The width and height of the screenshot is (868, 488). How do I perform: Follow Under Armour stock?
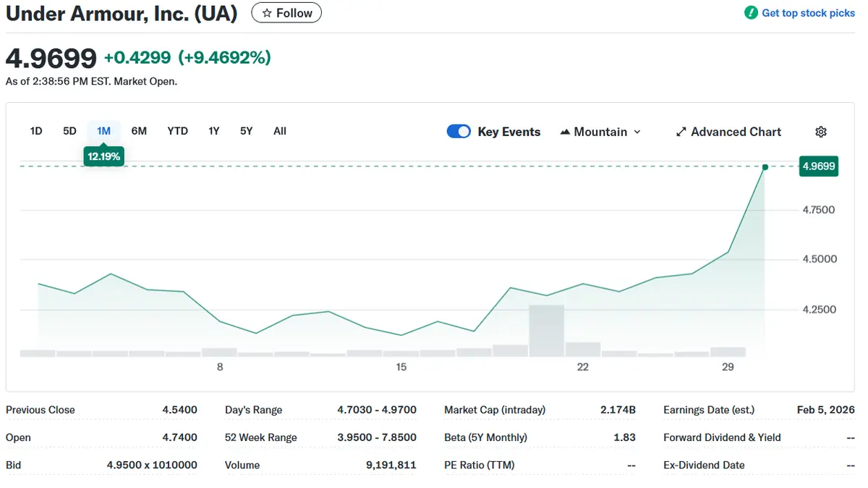coord(286,13)
